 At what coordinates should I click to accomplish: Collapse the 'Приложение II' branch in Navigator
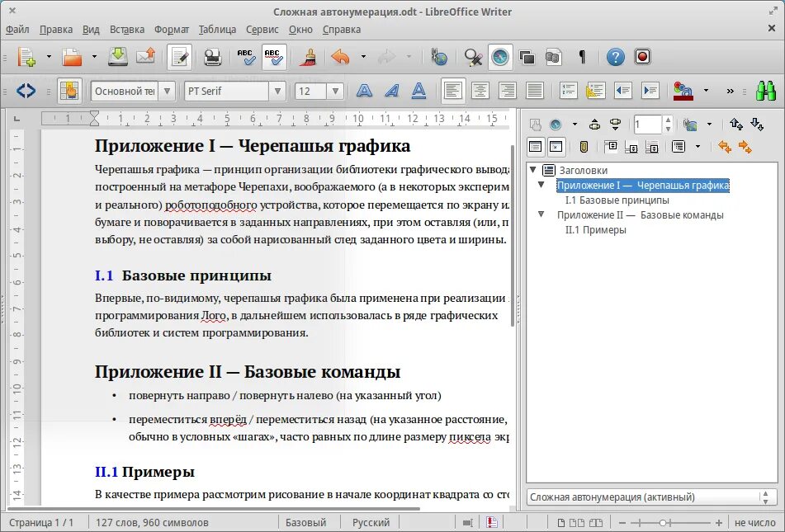[x=541, y=214]
